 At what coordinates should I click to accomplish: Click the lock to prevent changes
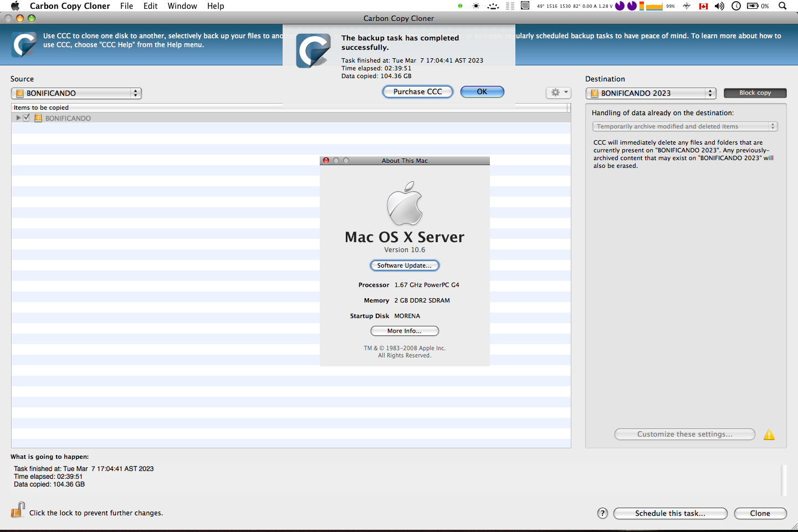point(18,510)
